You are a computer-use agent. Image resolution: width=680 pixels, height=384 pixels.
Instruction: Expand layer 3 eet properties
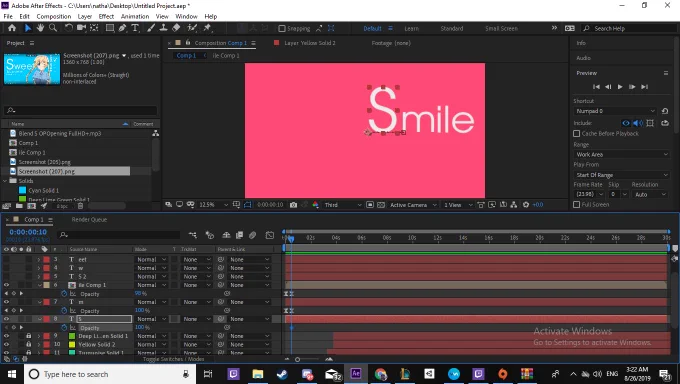tap(39, 259)
